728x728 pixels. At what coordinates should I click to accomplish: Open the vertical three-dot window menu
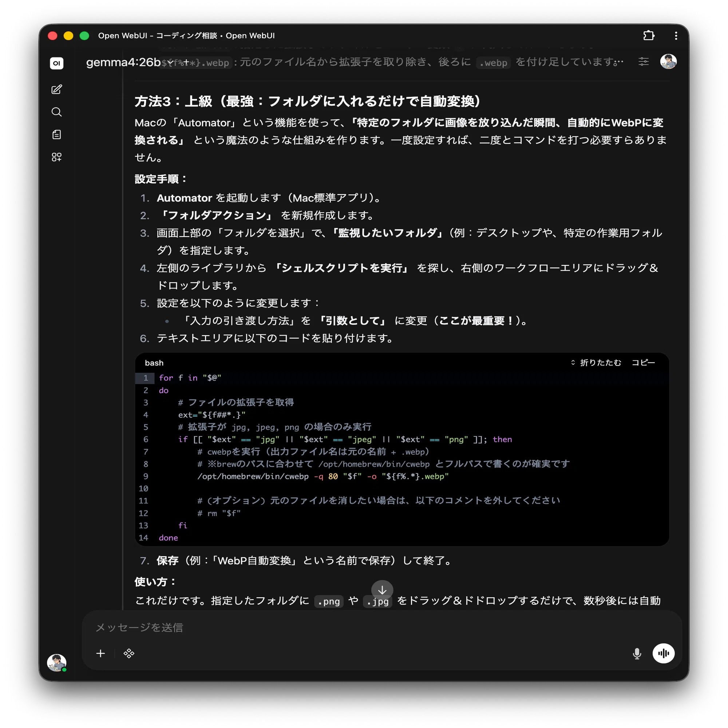[676, 35]
